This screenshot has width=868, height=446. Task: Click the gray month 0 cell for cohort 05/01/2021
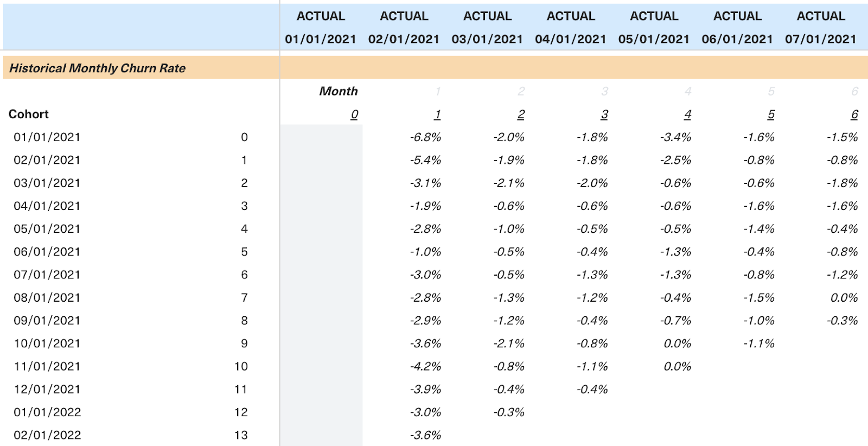322,229
